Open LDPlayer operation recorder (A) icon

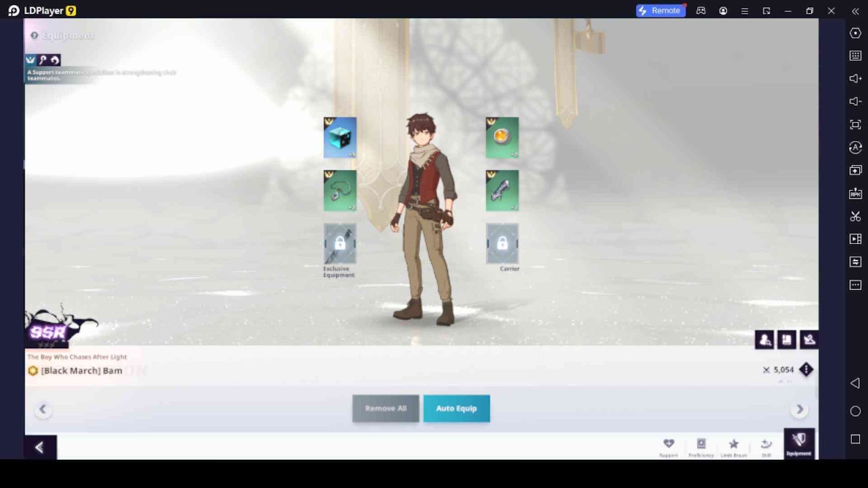(x=856, y=147)
